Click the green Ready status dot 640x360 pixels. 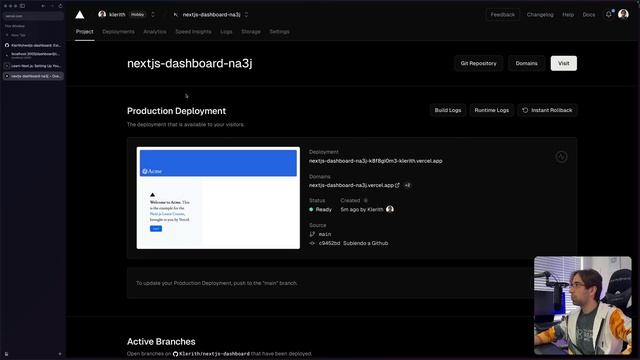click(311, 209)
